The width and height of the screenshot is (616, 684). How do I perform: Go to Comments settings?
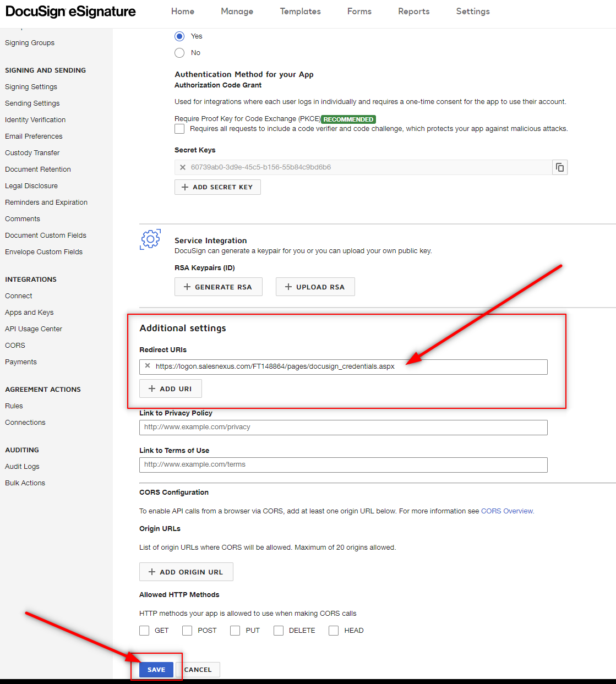click(x=23, y=219)
